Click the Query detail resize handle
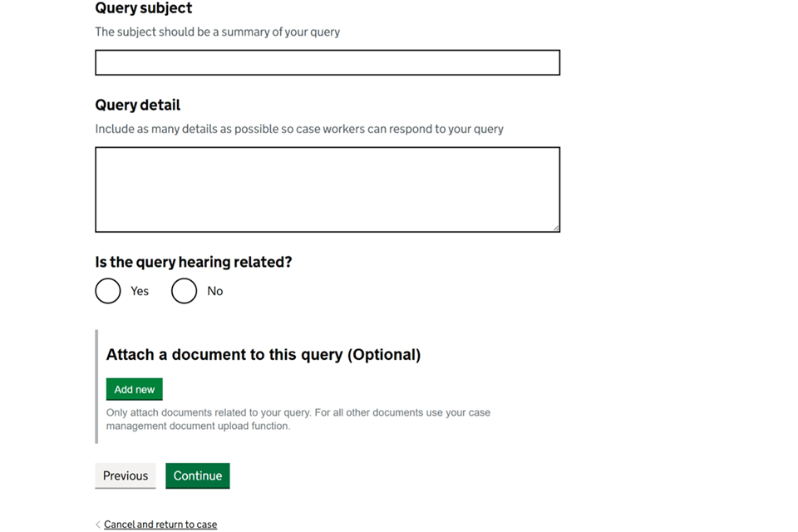Viewport: 798px width, 532px height. tap(556, 228)
